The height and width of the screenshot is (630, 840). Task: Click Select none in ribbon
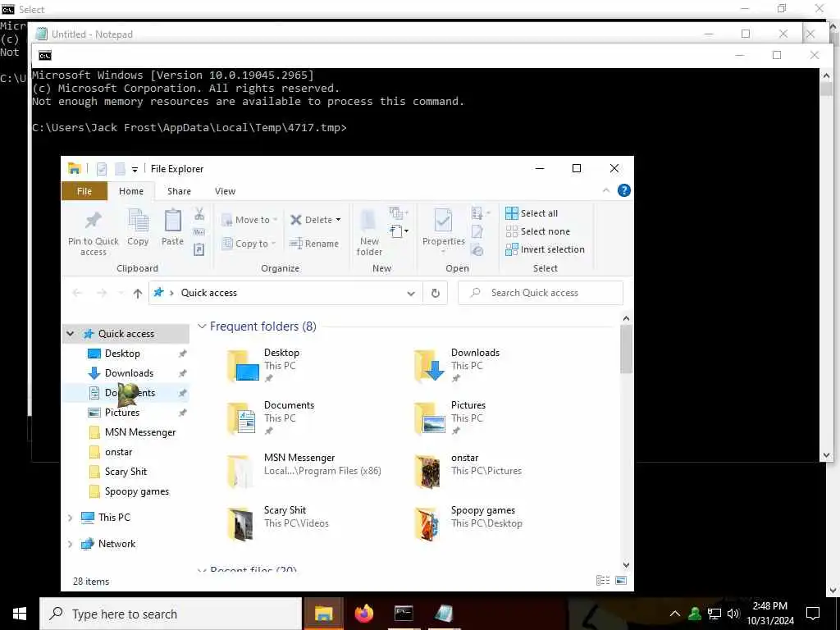pyautogui.click(x=538, y=231)
